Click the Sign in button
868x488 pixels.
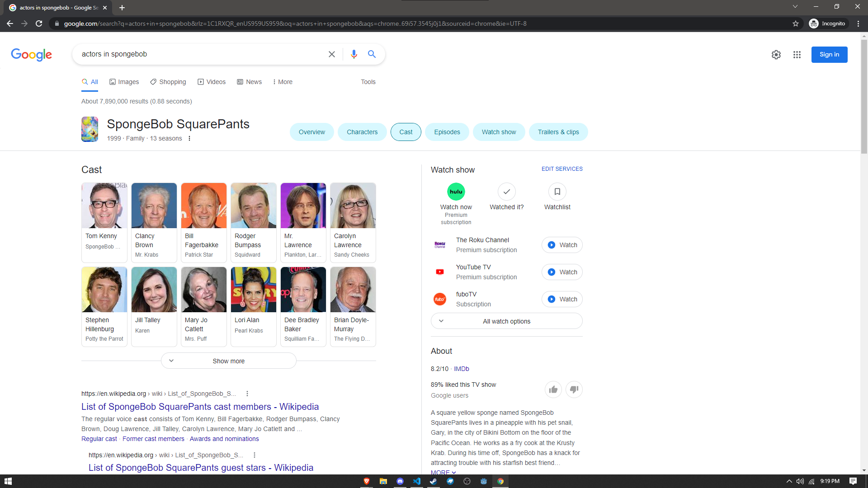coord(829,55)
